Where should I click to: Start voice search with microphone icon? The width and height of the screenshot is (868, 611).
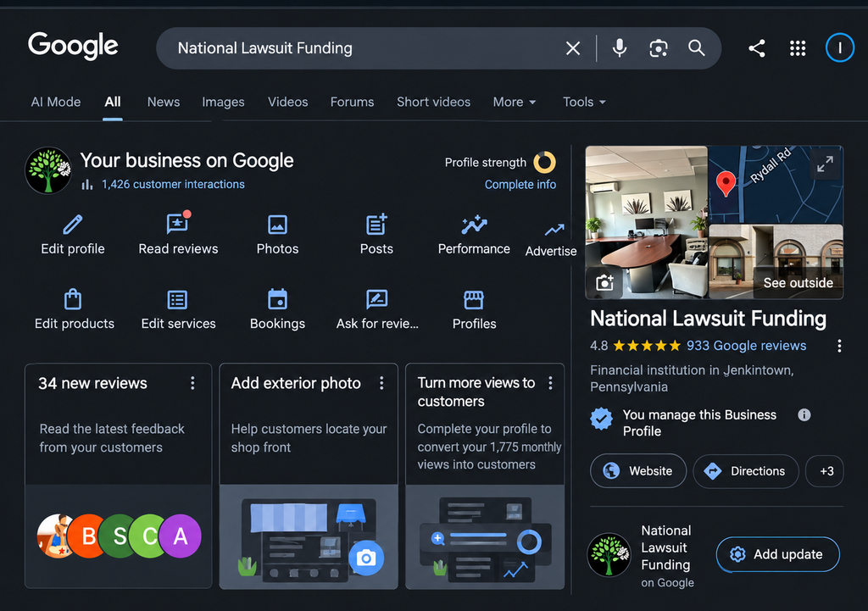pos(620,48)
